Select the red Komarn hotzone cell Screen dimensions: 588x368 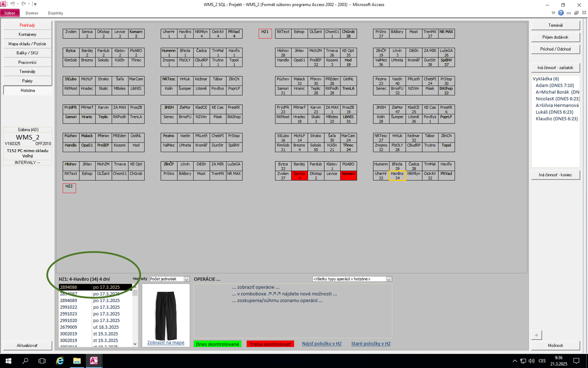(348, 175)
